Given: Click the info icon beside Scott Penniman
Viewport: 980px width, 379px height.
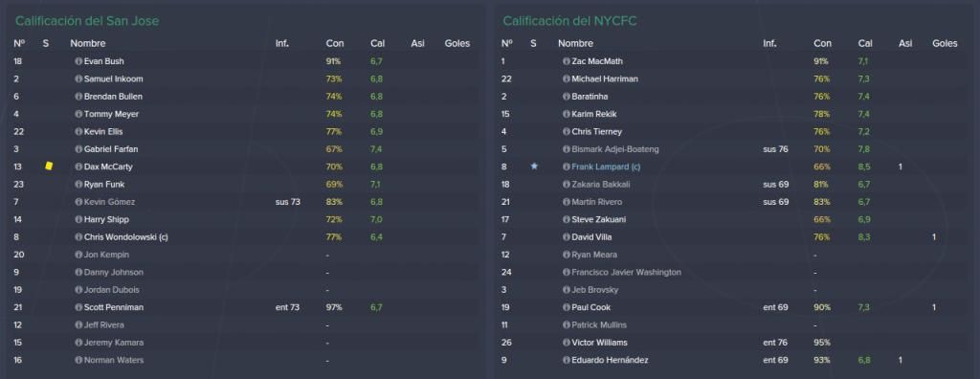Looking at the screenshot, I should [78, 307].
